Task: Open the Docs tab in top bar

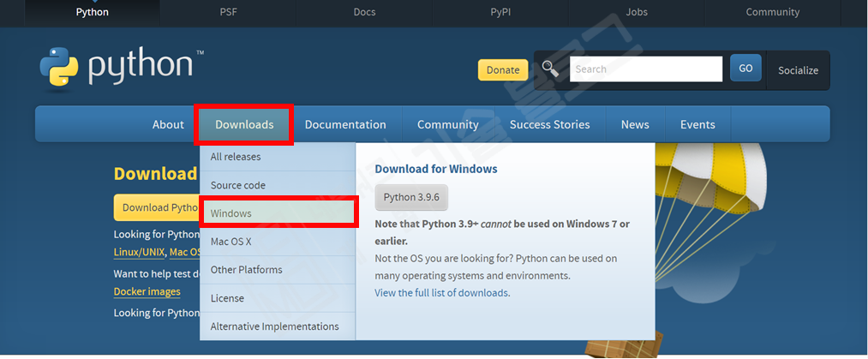Action: (364, 12)
